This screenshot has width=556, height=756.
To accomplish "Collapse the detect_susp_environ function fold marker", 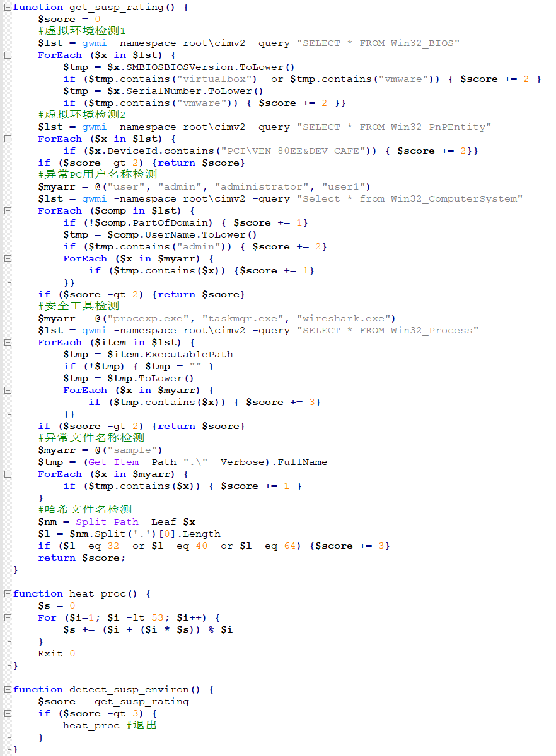I will (x=8, y=689).
